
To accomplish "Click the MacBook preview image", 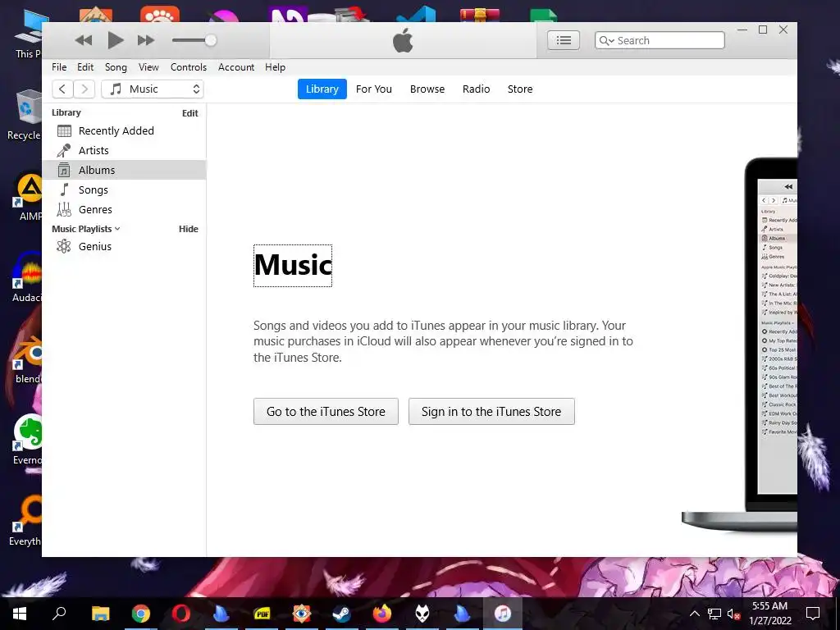I will click(x=739, y=344).
